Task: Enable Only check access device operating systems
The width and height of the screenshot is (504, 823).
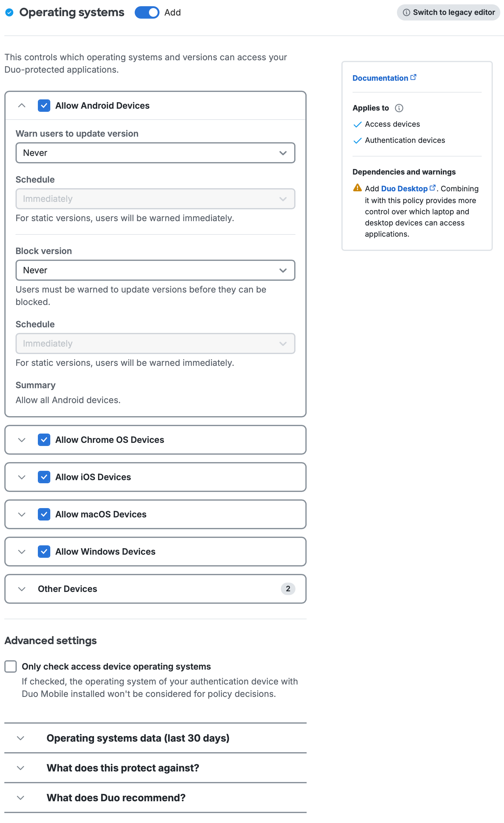Action: [11, 666]
